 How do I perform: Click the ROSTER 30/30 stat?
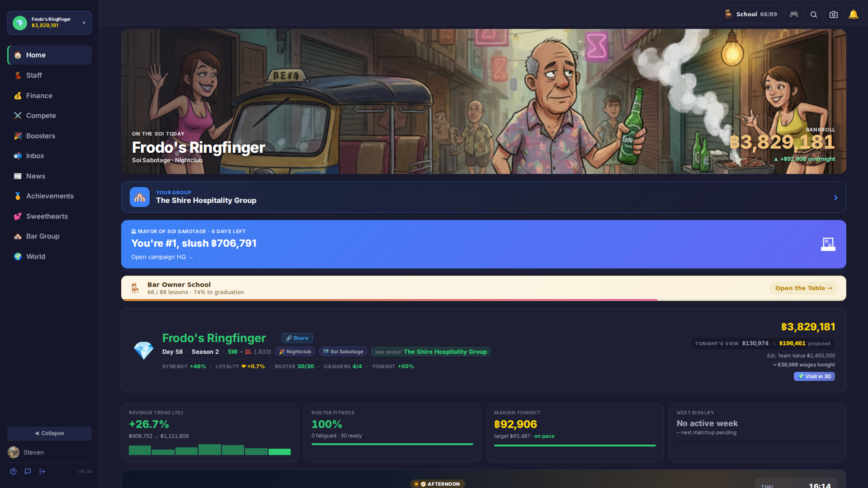(294, 366)
